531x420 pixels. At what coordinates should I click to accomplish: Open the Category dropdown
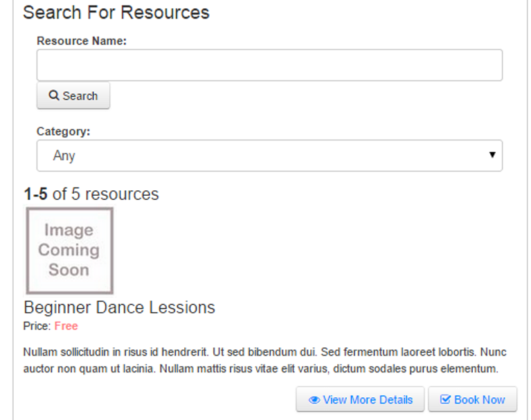tap(269, 156)
